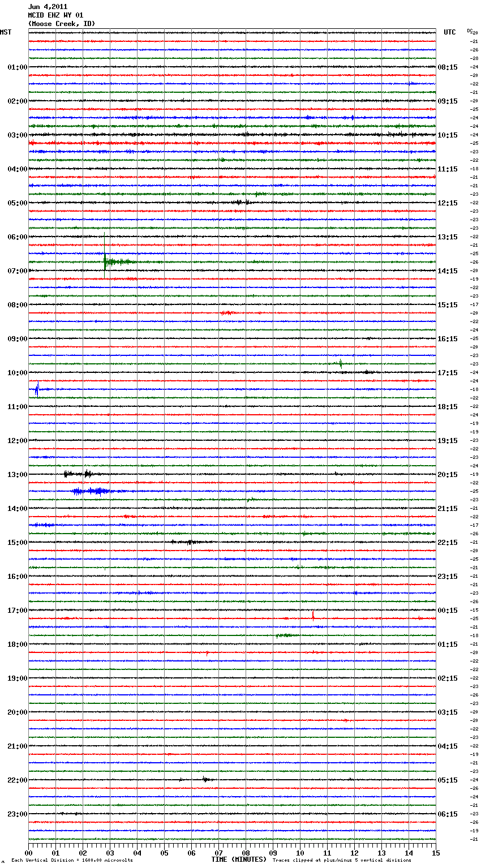Select the 05:15 UTC time label

coord(448,780)
